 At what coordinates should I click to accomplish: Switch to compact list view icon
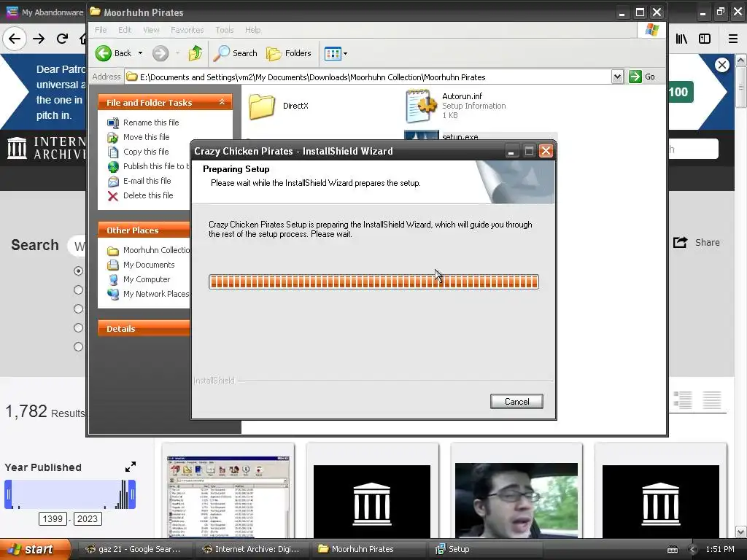(712, 400)
